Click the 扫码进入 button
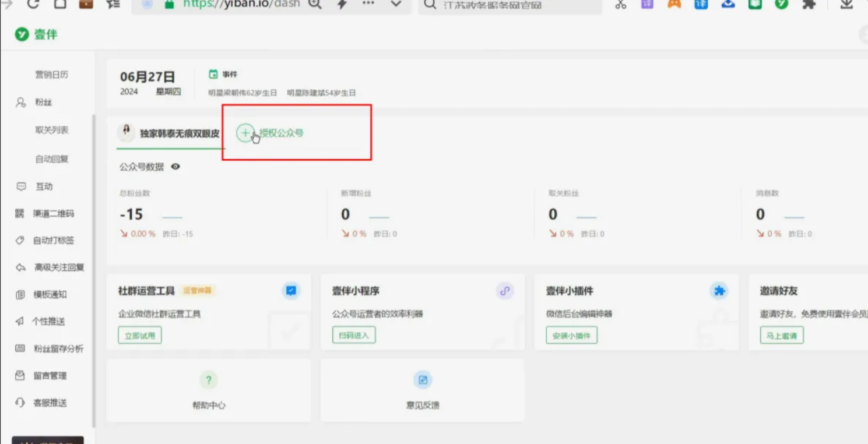This screenshot has height=444, width=868. (x=354, y=336)
